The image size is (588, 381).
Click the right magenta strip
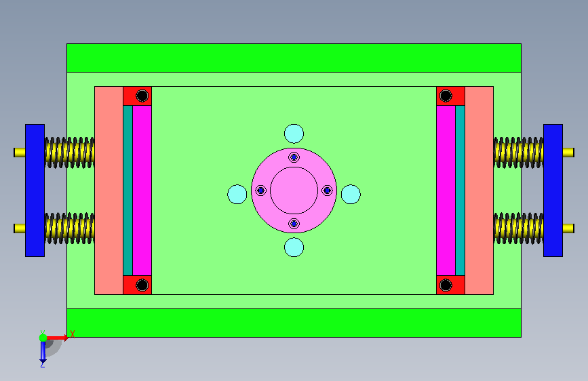446,190
